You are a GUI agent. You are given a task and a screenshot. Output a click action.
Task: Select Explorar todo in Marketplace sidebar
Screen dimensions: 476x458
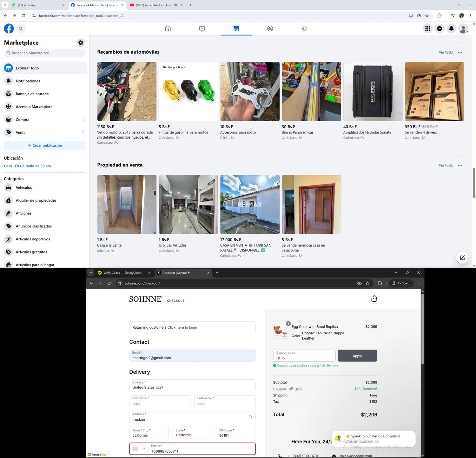45,68
